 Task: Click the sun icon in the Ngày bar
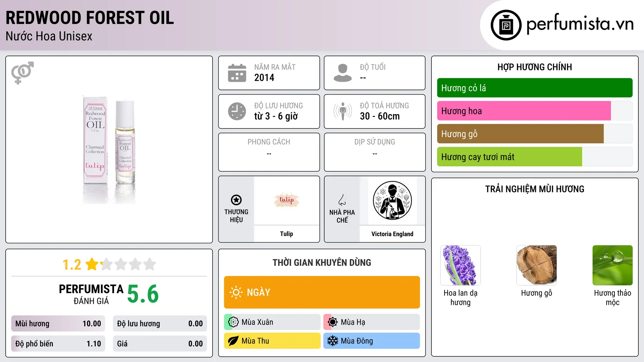coord(236,292)
